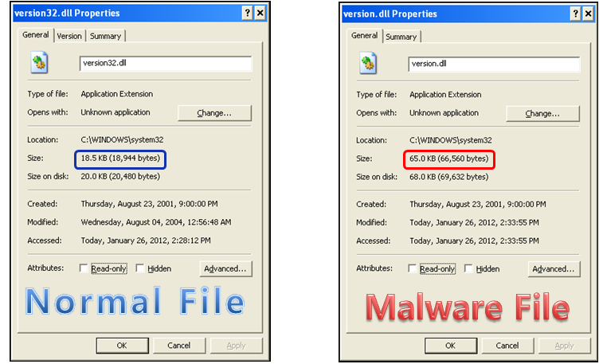Open Summary tab in version32.dll Properties

pyautogui.click(x=105, y=36)
